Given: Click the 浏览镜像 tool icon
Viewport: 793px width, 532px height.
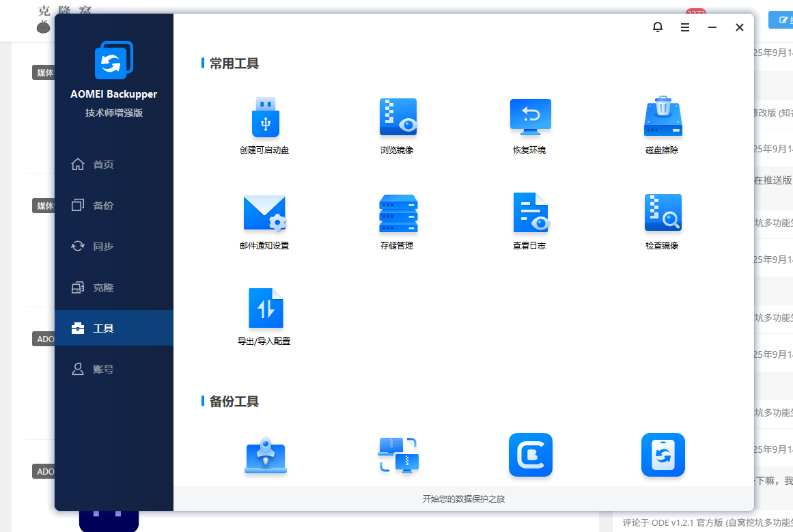Looking at the screenshot, I should click(398, 118).
